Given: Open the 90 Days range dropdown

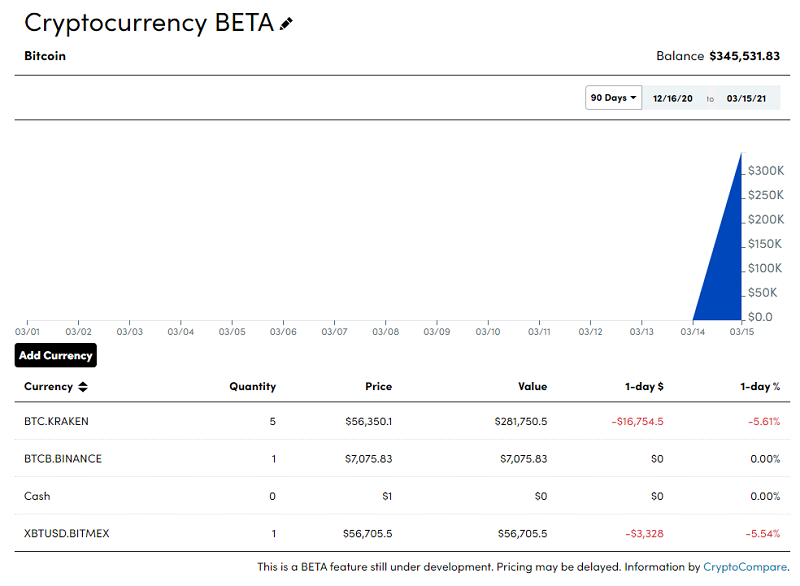Looking at the screenshot, I should click(613, 98).
